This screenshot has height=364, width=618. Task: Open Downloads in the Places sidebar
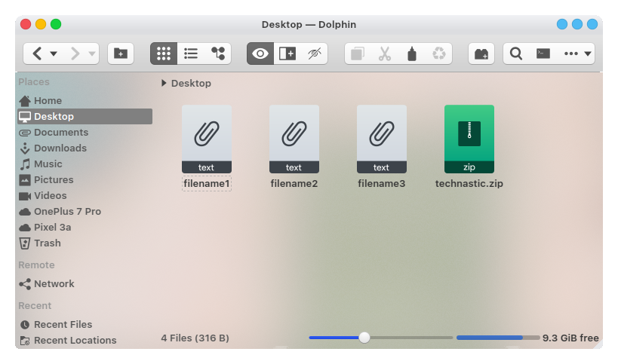[60, 148]
